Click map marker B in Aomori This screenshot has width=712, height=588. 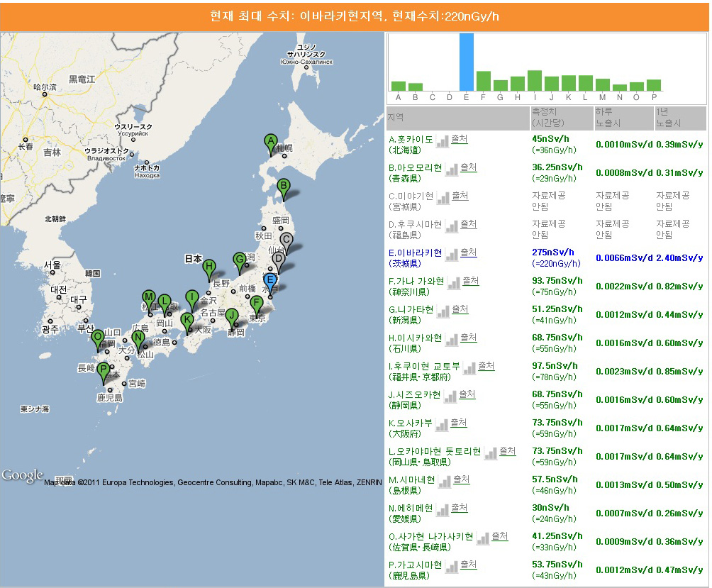click(283, 188)
